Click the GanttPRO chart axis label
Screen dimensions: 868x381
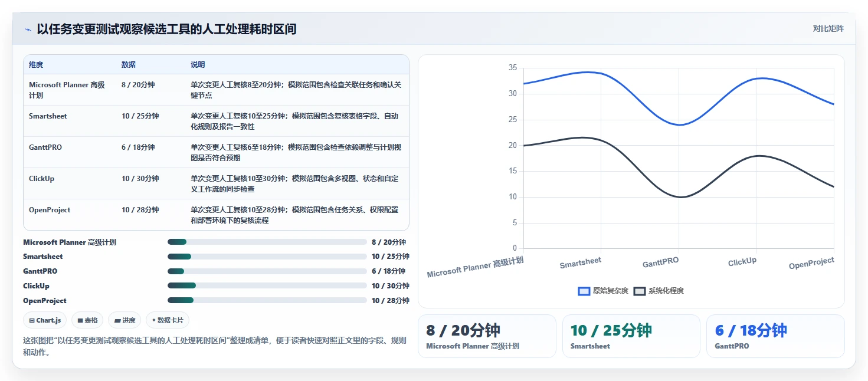[661, 262]
